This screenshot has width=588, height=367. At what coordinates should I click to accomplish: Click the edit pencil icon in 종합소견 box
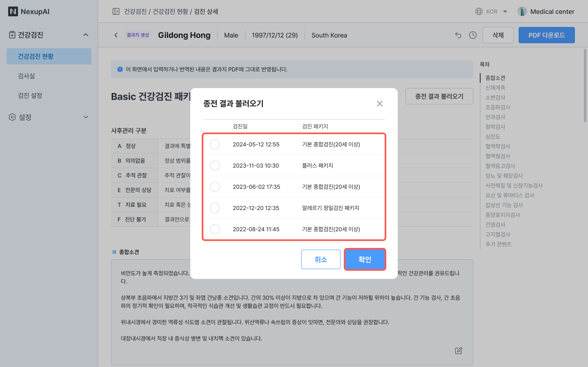click(458, 350)
